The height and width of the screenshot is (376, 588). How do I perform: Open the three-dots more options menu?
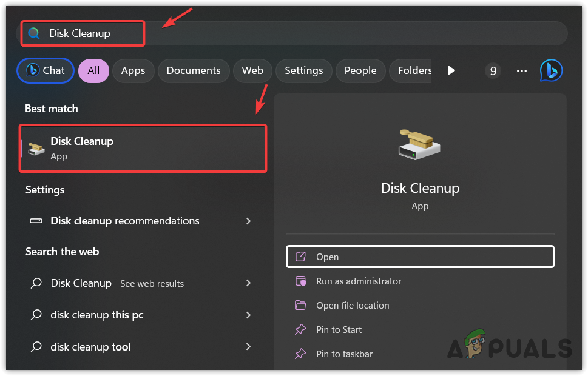coord(522,71)
